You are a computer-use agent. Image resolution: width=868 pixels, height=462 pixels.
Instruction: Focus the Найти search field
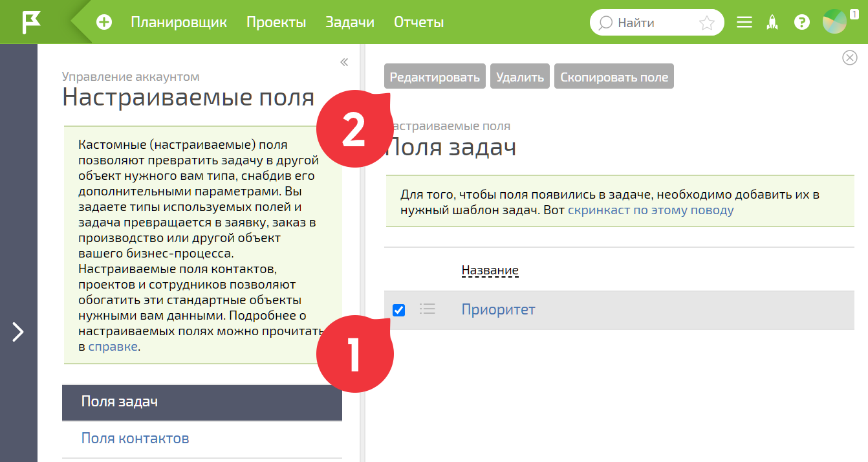point(656,23)
